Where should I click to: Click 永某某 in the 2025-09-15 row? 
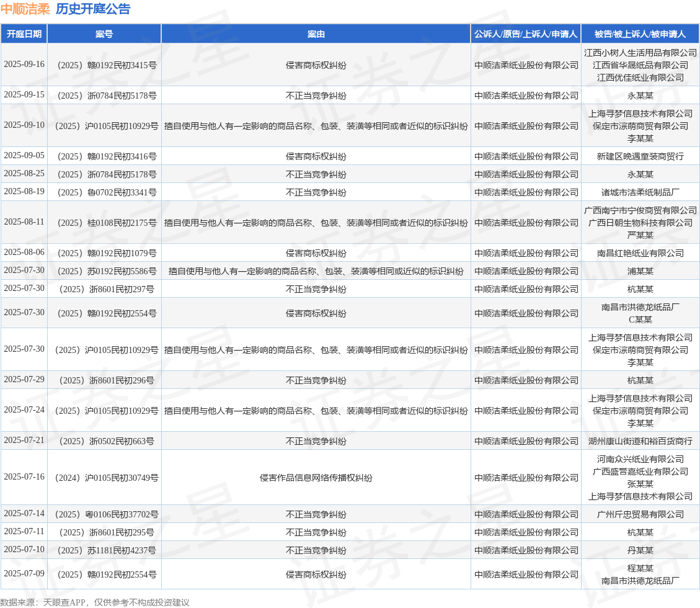click(x=640, y=96)
